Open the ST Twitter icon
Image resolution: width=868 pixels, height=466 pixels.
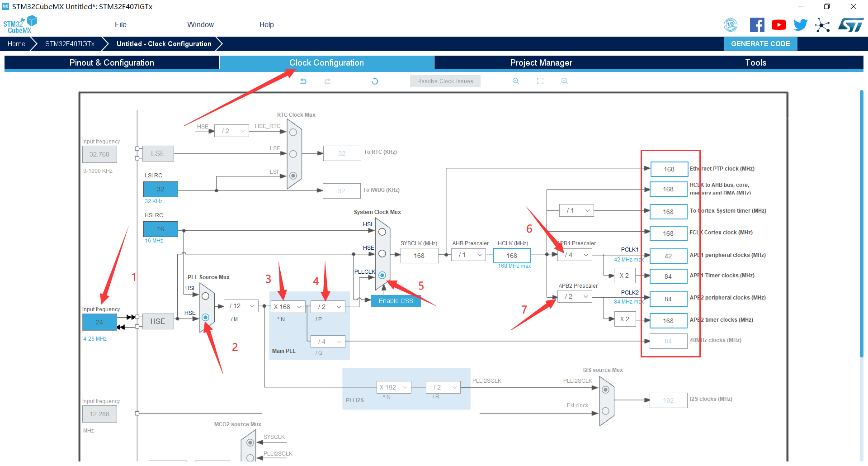[x=800, y=25]
